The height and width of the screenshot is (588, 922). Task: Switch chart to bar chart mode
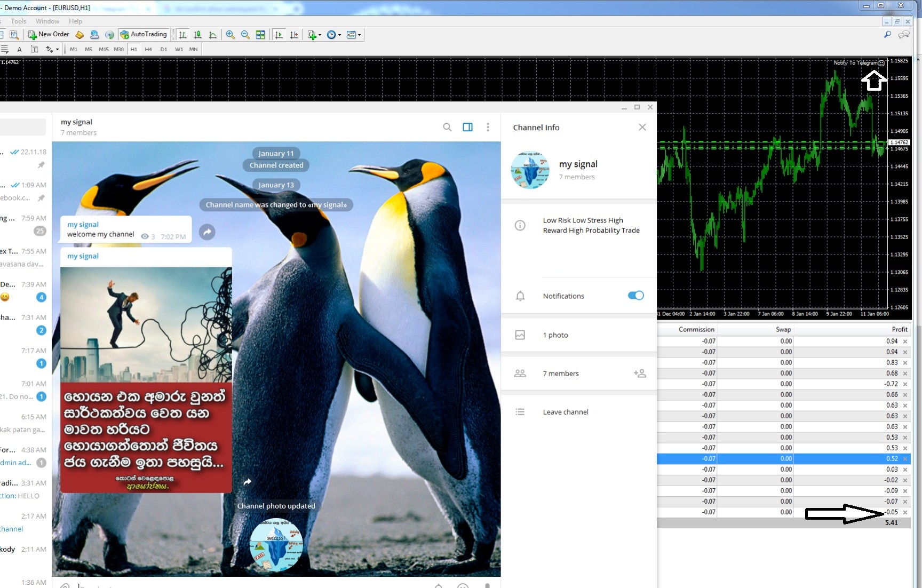(x=183, y=35)
